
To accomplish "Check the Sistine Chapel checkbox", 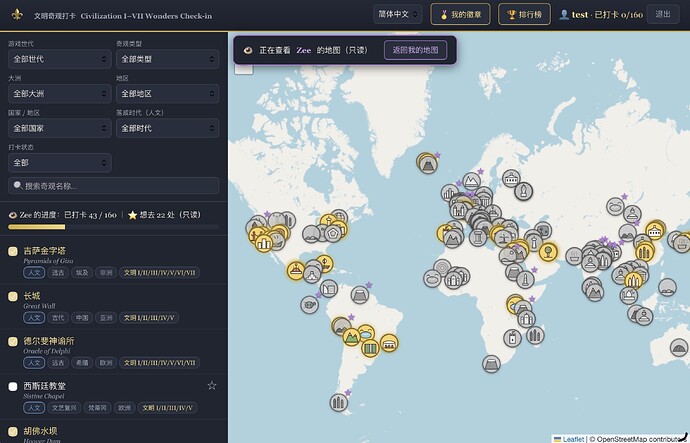I will click(x=13, y=387).
